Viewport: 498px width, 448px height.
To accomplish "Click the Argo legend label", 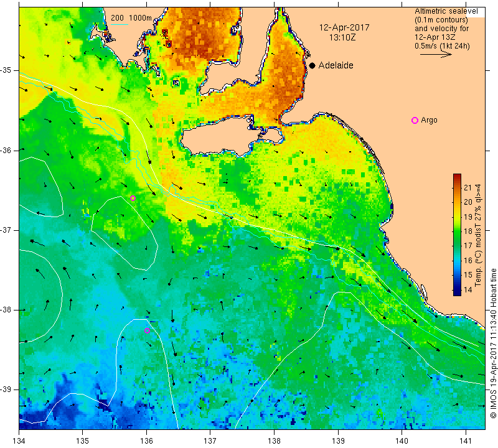I will point(429,120).
